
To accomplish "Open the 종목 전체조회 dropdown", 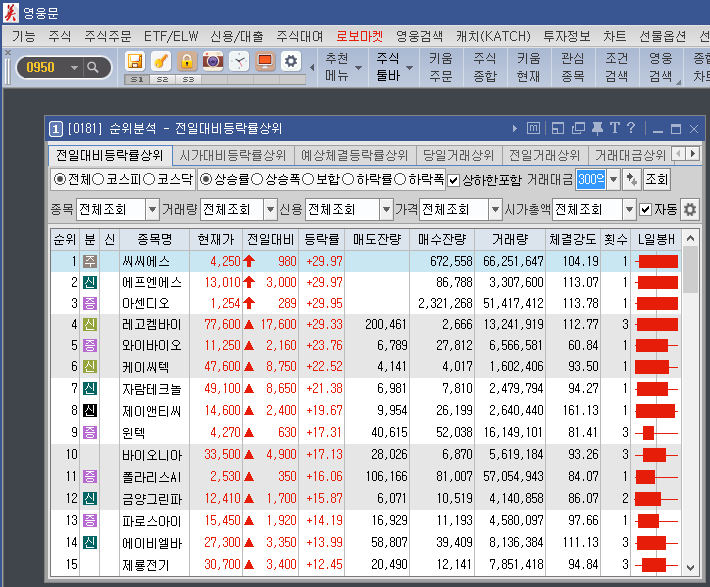I will [x=152, y=210].
